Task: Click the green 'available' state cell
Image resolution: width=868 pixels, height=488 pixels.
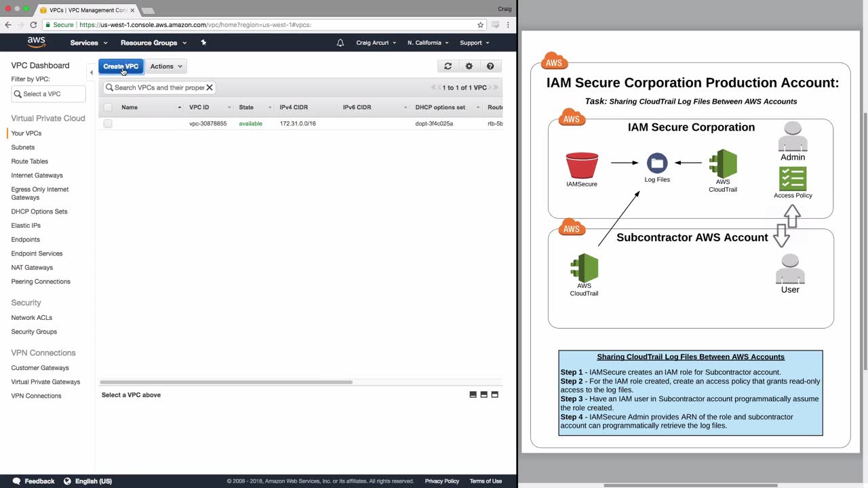Action: click(250, 123)
